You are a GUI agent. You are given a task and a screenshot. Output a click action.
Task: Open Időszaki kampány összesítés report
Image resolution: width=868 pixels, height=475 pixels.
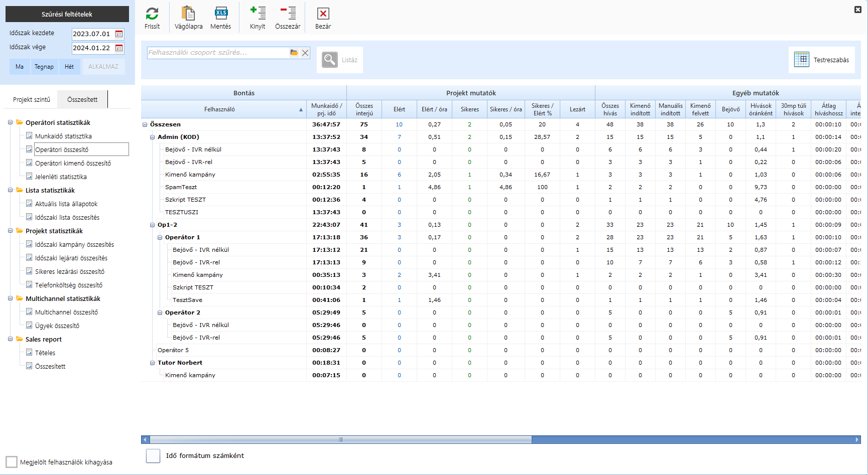click(x=74, y=245)
